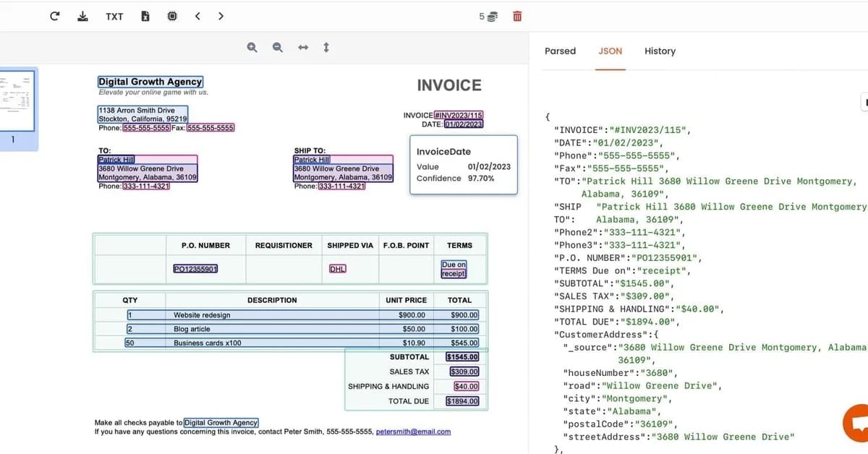Fit document to height with vertical arrow icon

click(x=326, y=48)
